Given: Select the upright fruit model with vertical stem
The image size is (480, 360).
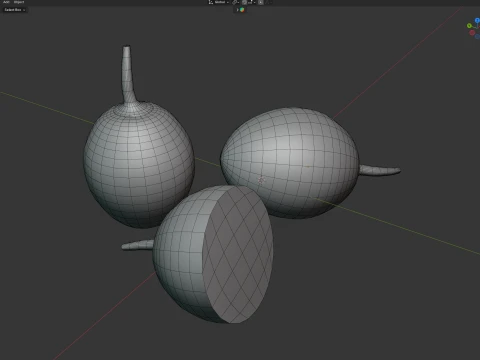Looking at the screenshot, I should (x=138, y=160).
